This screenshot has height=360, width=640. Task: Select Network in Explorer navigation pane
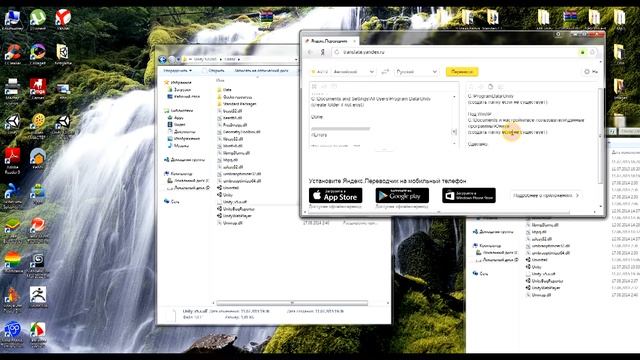172,202
